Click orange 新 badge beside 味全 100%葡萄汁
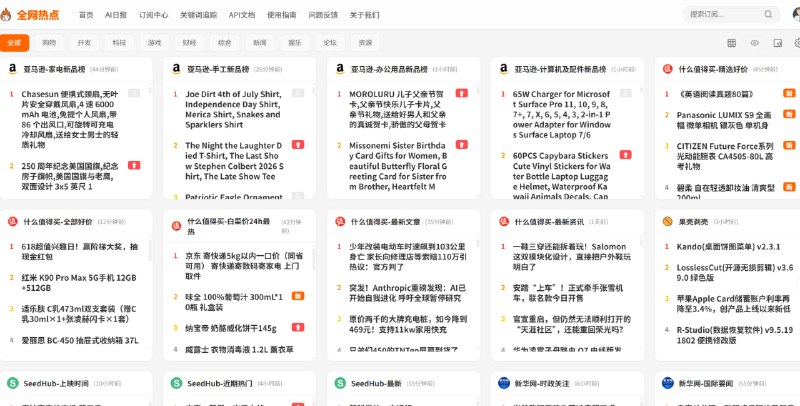 tap(298, 296)
